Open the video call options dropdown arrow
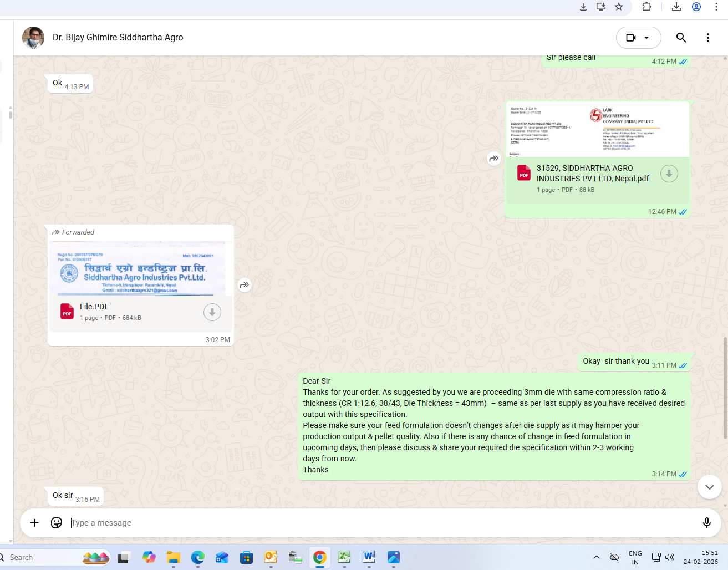This screenshot has width=728, height=570. coord(646,38)
